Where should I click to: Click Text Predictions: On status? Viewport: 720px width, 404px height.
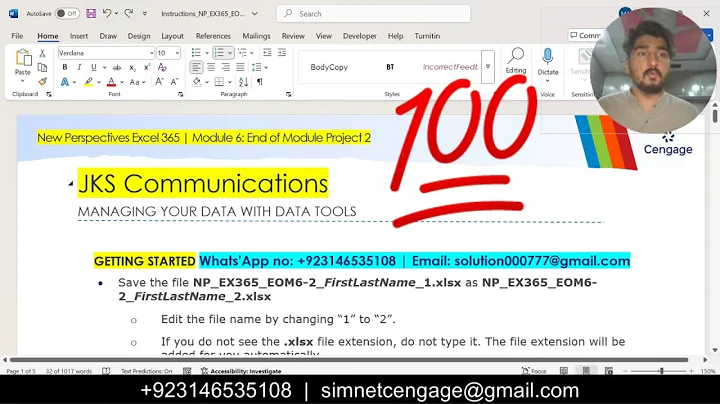pos(146,371)
